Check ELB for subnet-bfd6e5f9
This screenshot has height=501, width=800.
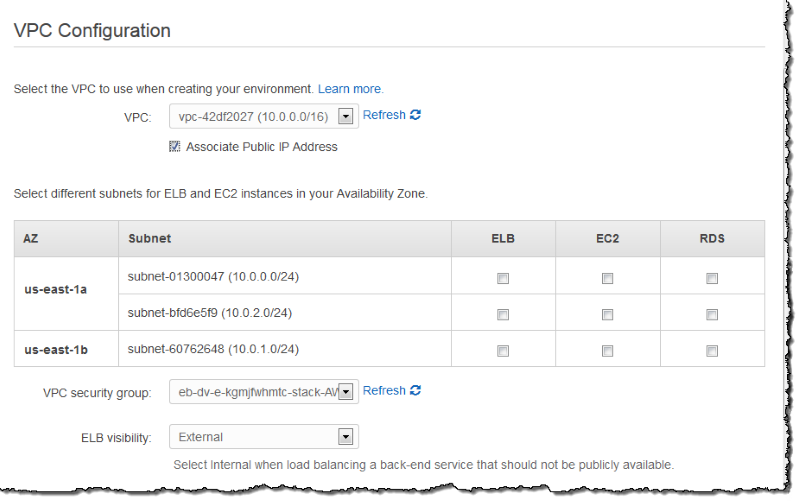point(503,314)
